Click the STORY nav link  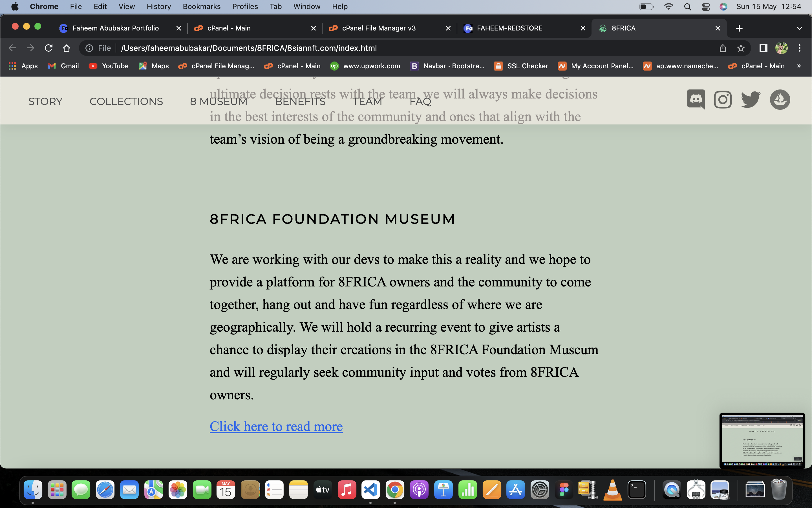(x=45, y=102)
